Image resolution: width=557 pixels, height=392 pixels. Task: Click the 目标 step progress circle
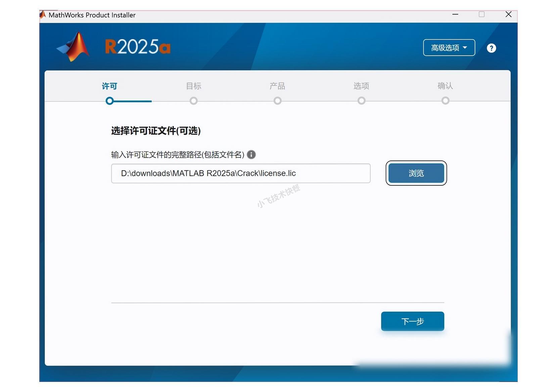(193, 101)
